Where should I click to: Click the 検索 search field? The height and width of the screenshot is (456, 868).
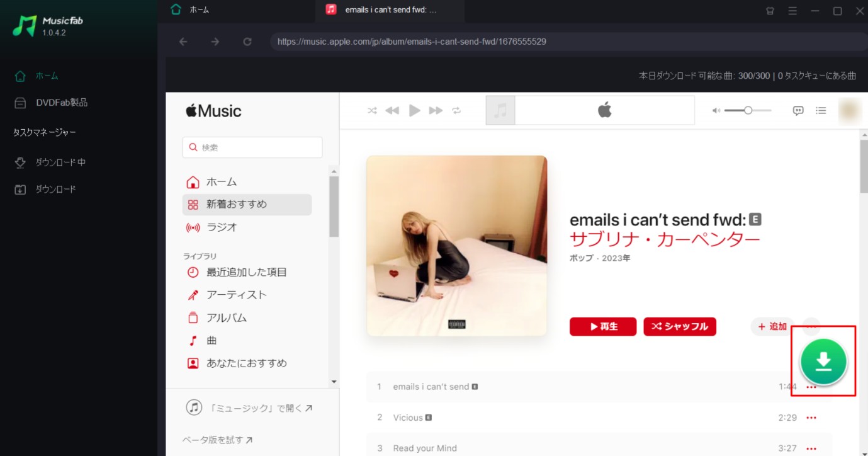pyautogui.click(x=252, y=147)
